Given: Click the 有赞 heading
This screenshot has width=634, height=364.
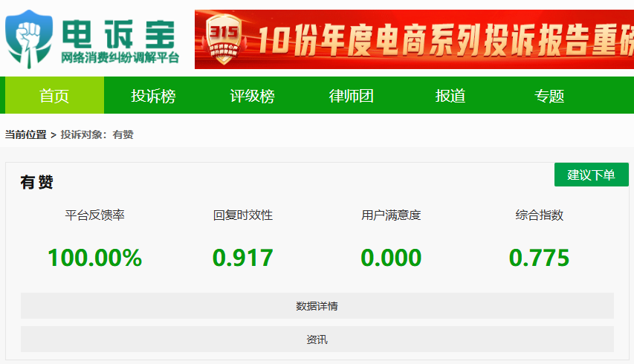Looking at the screenshot, I should (37, 182).
